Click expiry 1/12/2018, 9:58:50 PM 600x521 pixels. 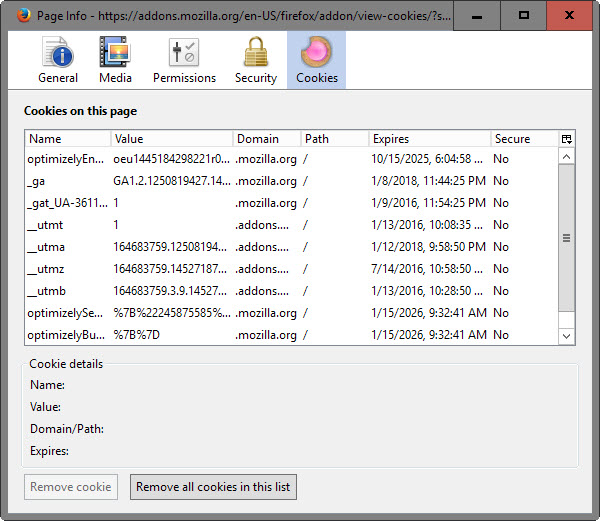click(x=428, y=247)
